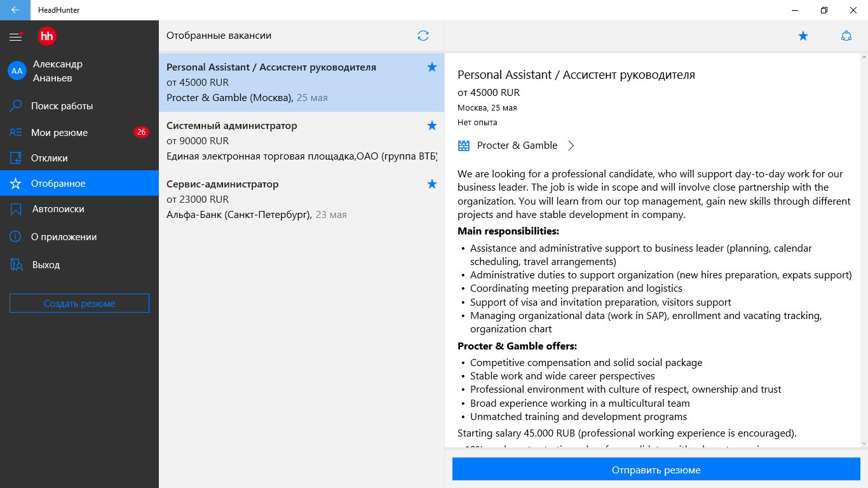
Task: Click the Procter & Gamble company building icon
Action: pos(464,146)
